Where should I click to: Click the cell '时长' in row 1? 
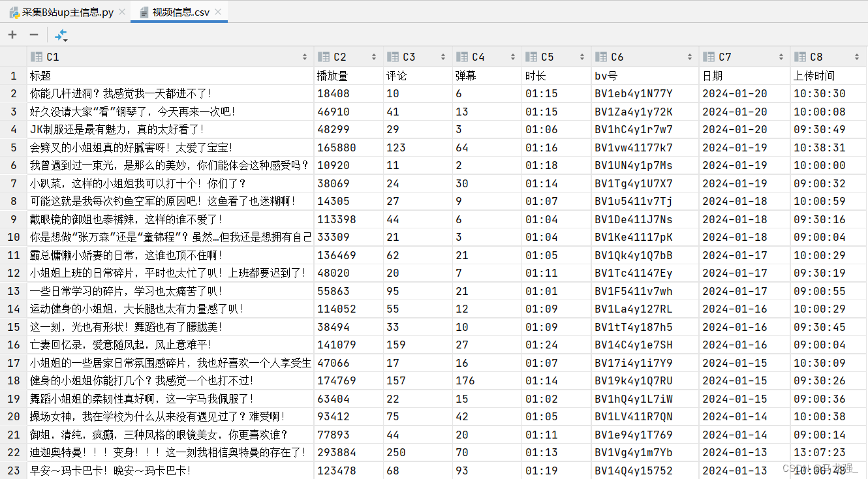(557, 76)
